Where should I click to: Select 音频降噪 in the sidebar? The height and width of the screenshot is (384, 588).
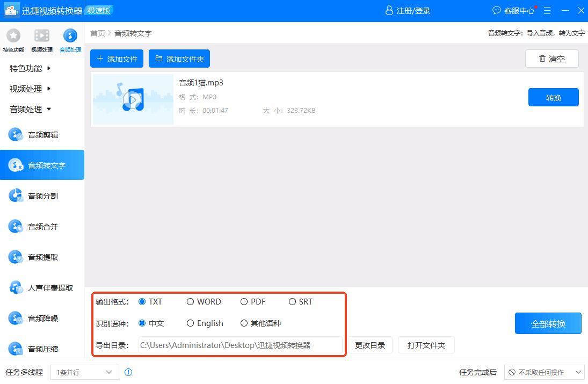pos(42,318)
